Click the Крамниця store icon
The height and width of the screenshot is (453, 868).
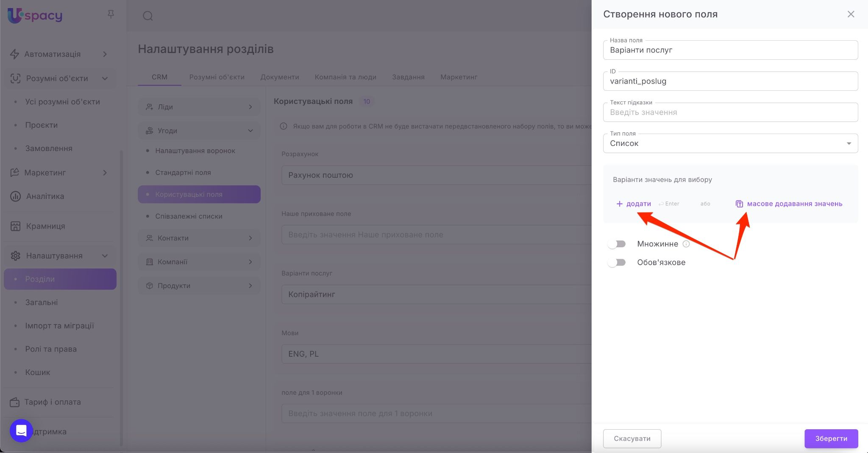click(15, 226)
